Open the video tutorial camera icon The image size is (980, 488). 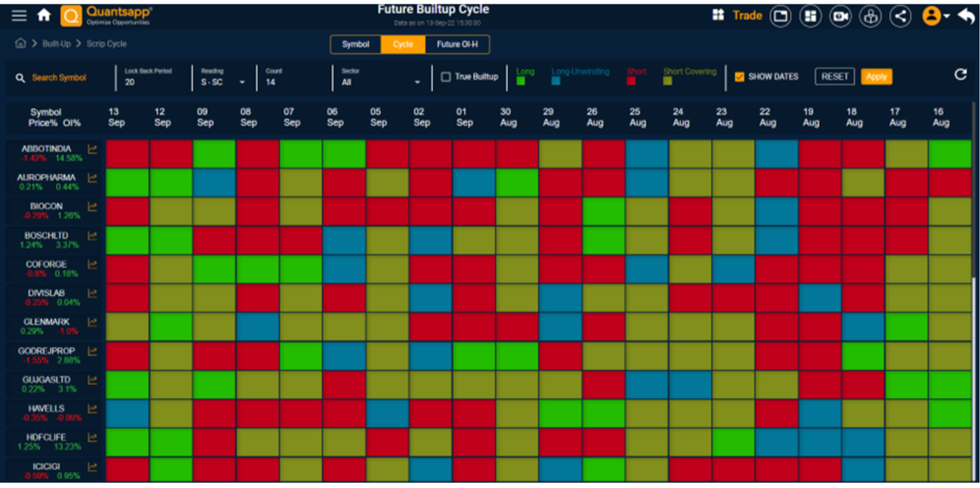(x=840, y=16)
